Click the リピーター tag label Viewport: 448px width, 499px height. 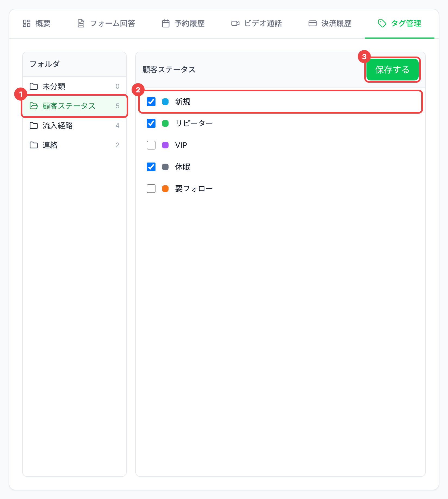click(194, 123)
